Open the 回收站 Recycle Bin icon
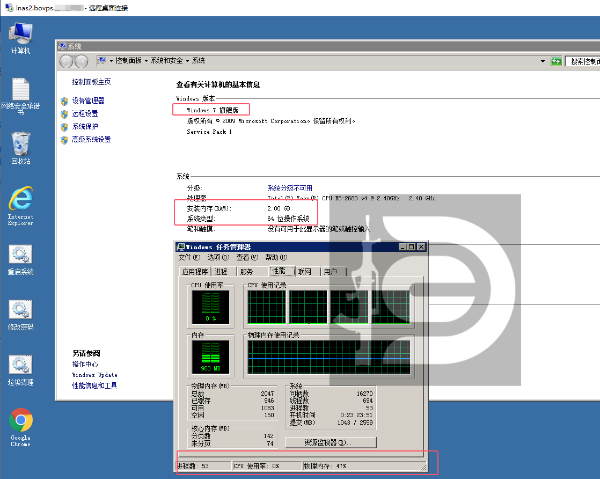Screen dimensions: 600x479 tap(21, 148)
